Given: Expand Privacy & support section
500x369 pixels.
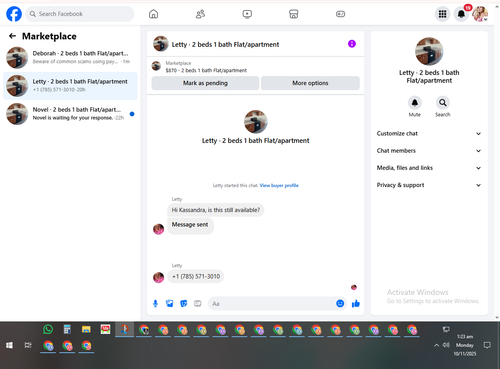Looking at the screenshot, I should [429, 185].
